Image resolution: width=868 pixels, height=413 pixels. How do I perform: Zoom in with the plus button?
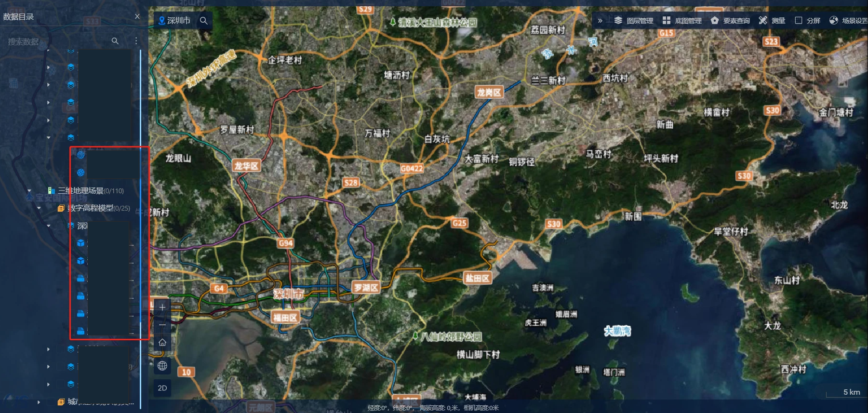(x=162, y=307)
